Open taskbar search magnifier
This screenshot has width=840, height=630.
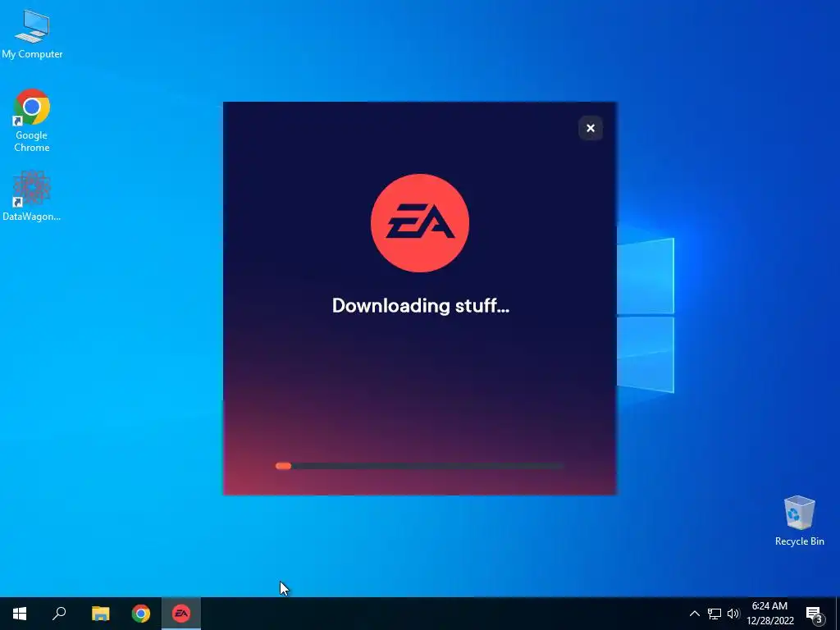click(x=59, y=614)
